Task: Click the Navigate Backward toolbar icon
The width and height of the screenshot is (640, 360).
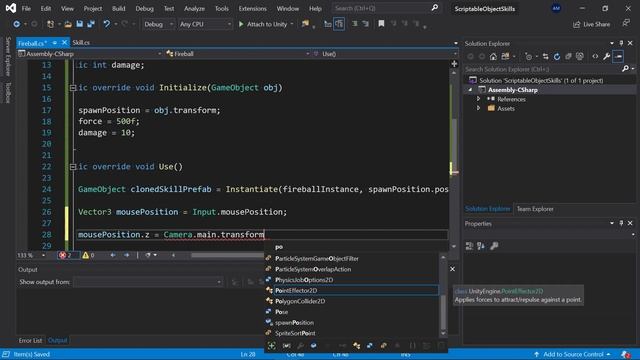Action: pos(16,24)
